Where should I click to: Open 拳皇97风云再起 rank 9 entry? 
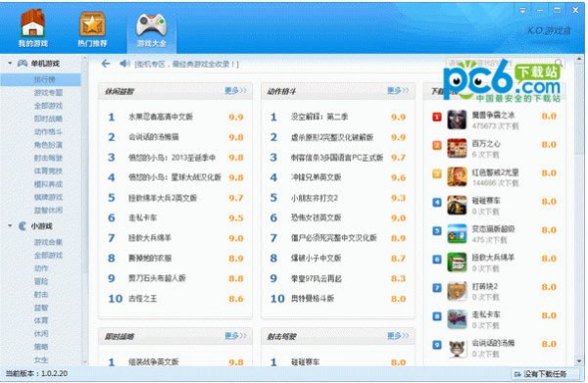click(x=316, y=278)
